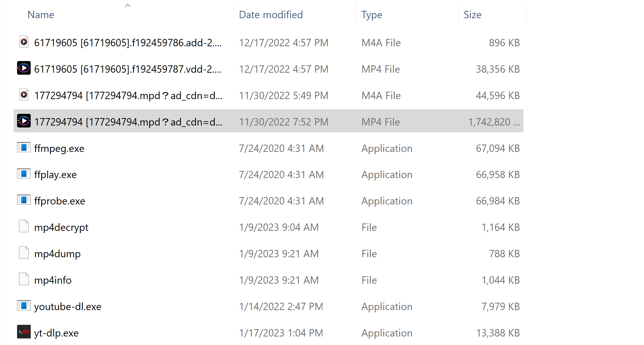Screen dimensions: 644x345
Task: Click the mp4info blank file icon
Action: (x=24, y=279)
